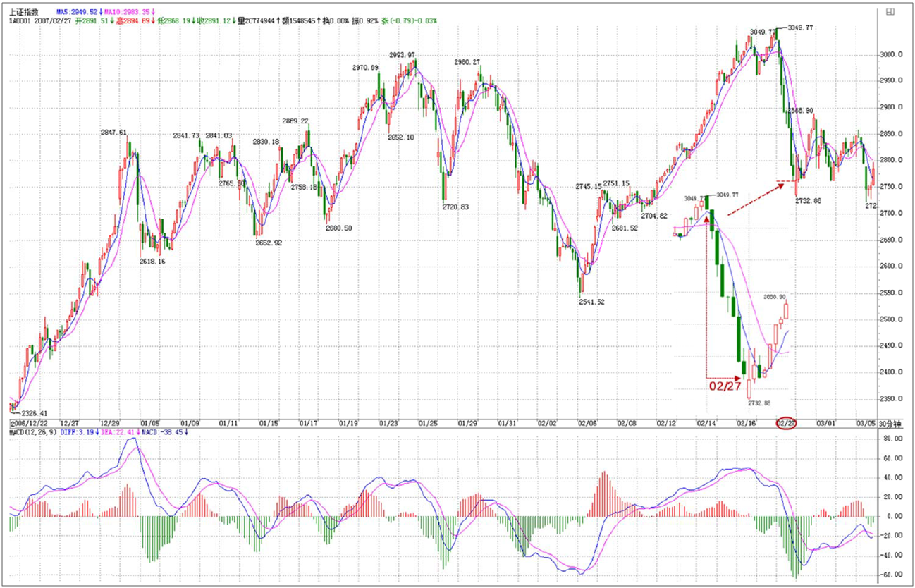Select the MA5:2949.52 indicator label
915x588 pixels.
tap(81, 13)
